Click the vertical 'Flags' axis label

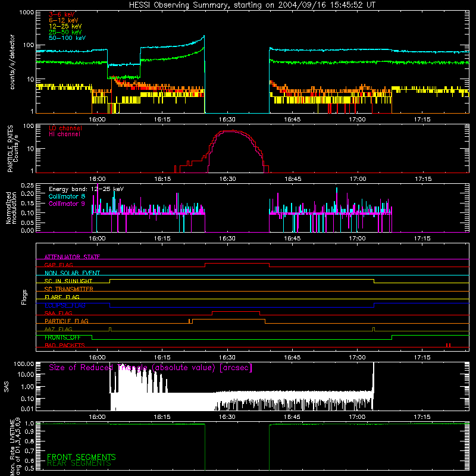coord(24,297)
